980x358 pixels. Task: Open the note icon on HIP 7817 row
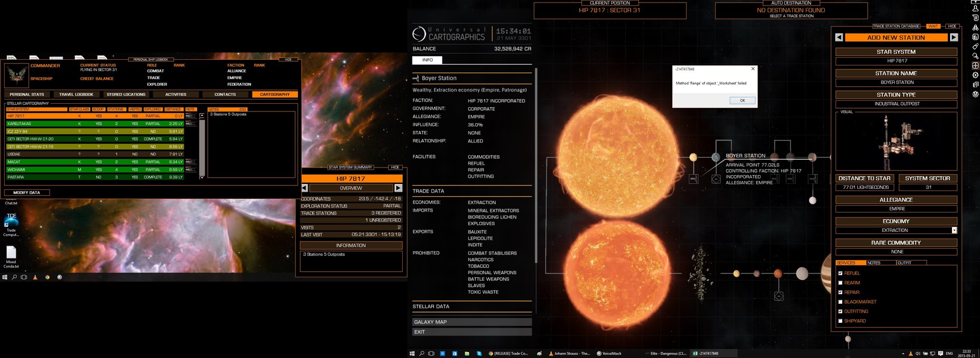(190, 116)
